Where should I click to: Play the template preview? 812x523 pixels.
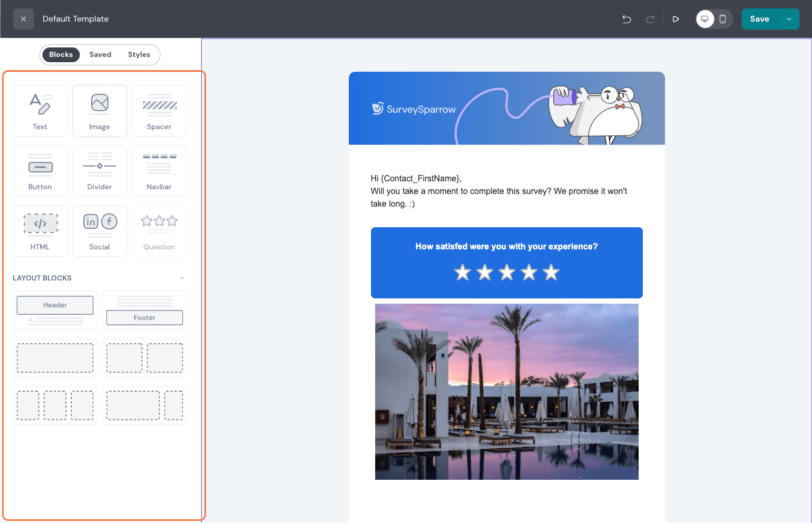[676, 19]
